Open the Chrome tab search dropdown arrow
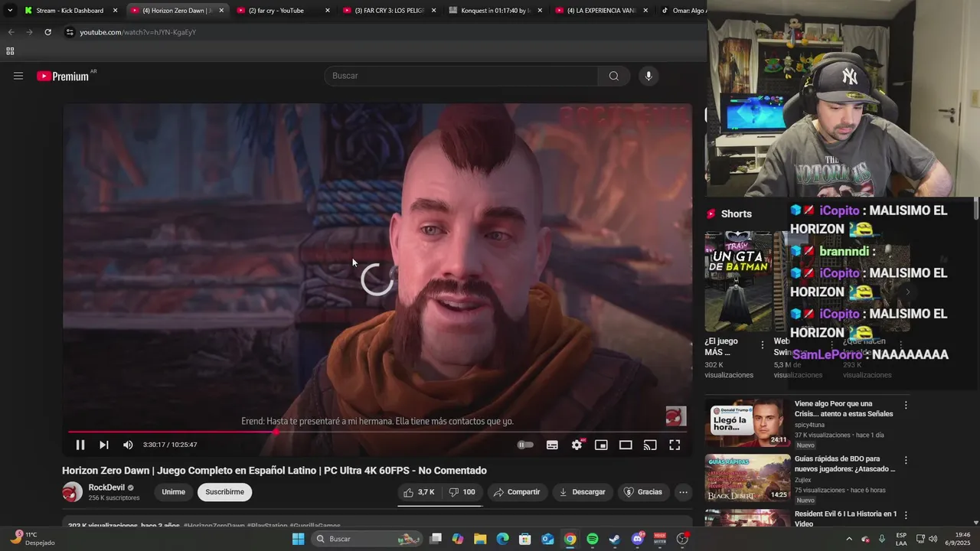Image resolution: width=980 pixels, height=551 pixels. [x=10, y=11]
